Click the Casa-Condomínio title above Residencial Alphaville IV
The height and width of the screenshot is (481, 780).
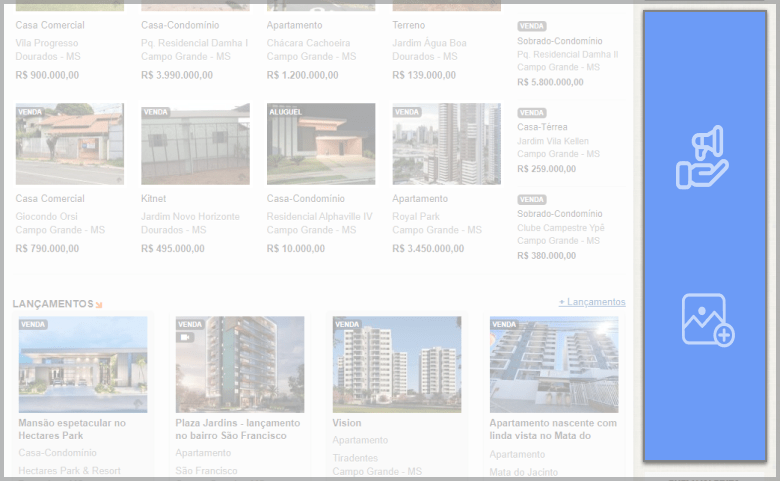point(305,198)
